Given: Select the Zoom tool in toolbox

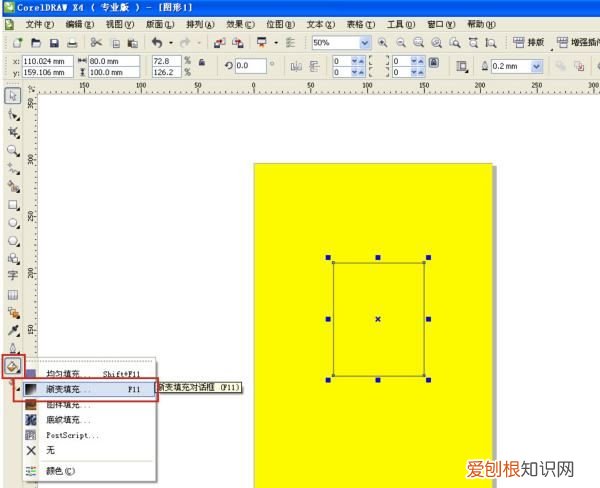Looking at the screenshot, I should [13, 150].
